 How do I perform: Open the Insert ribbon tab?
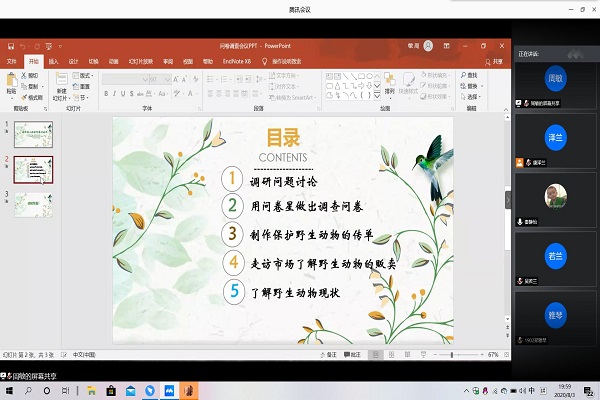click(x=53, y=60)
